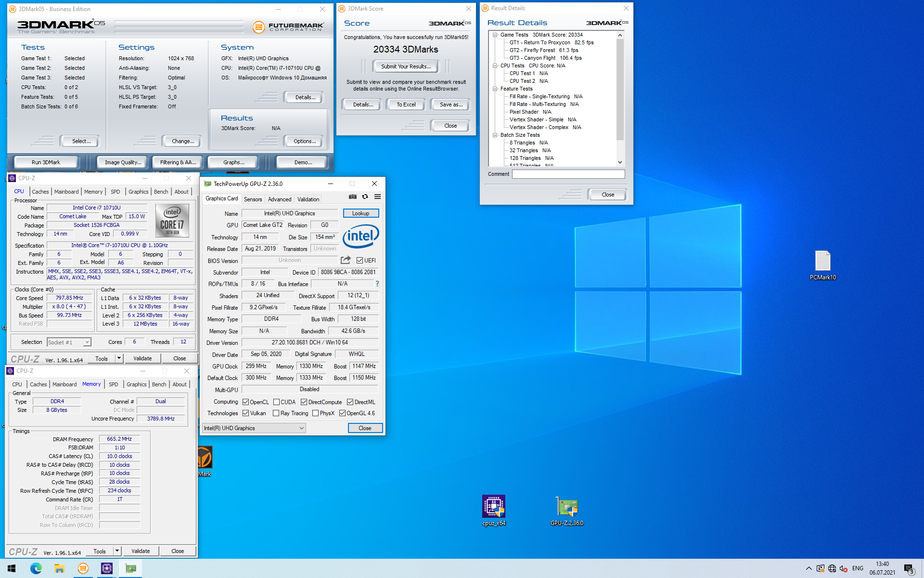Open Tools dropdown arrow in lower CPU-Z

click(x=117, y=551)
